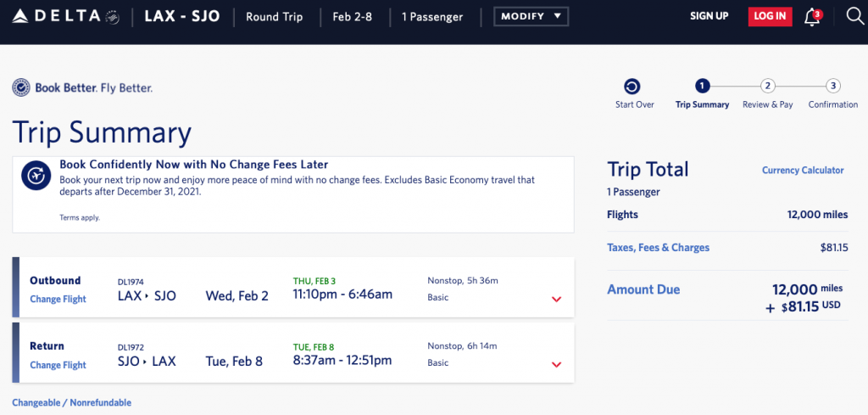The height and width of the screenshot is (415, 868).
Task: Click the Changeable / Nonrefundable link
Action: click(x=71, y=402)
